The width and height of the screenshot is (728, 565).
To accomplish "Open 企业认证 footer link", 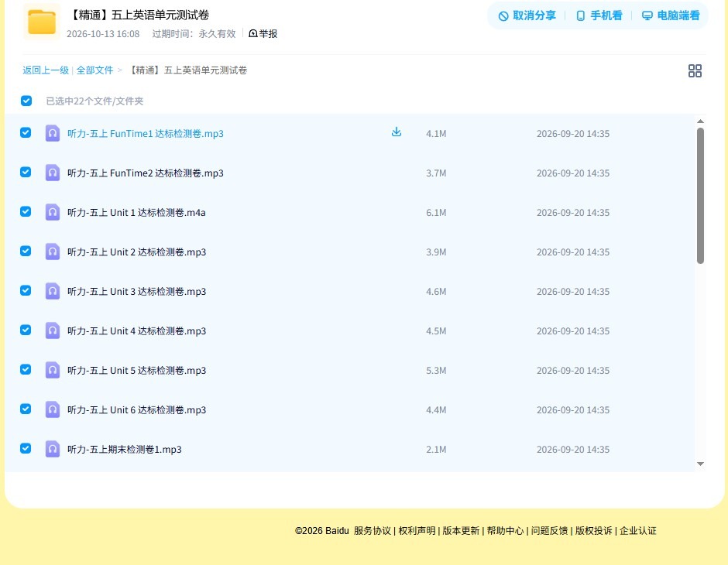I will (x=638, y=531).
